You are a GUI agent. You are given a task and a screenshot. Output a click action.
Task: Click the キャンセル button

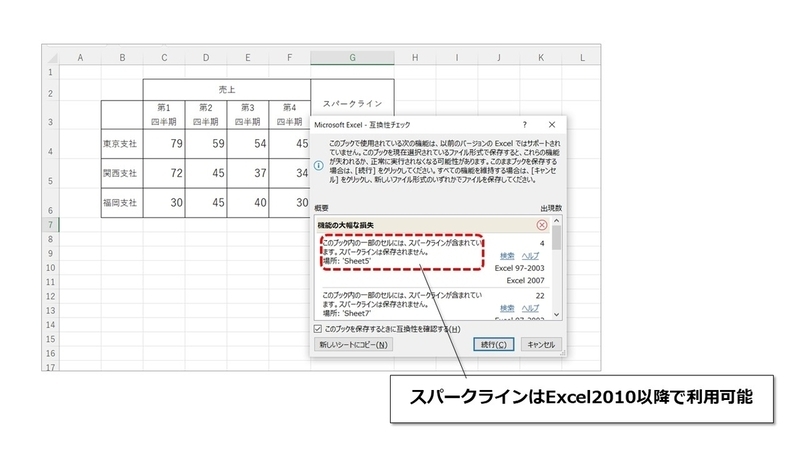click(x=541, y=344)
